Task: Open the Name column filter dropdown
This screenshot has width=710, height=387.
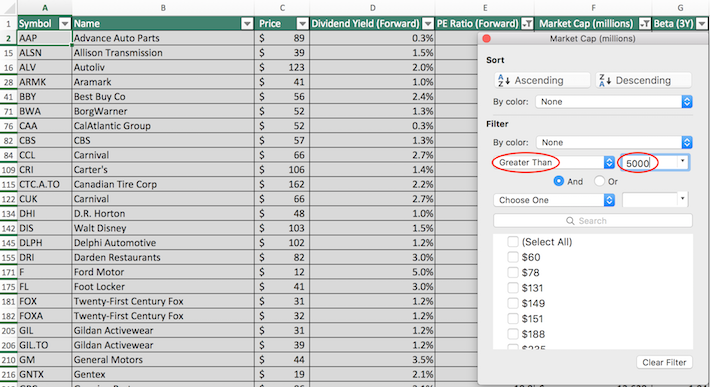Action: pos(247,24)
